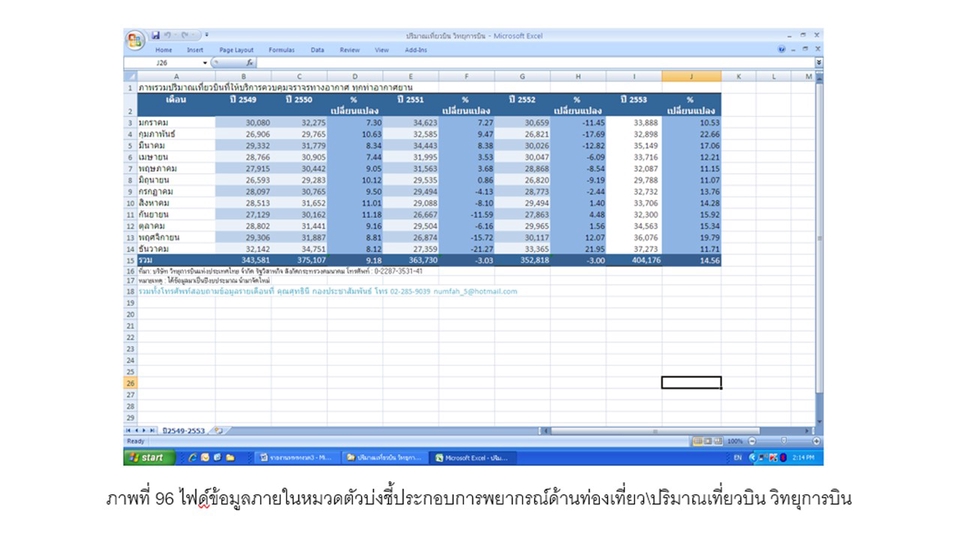
Task: Open the Review tab
Action: tap(350, 50)
